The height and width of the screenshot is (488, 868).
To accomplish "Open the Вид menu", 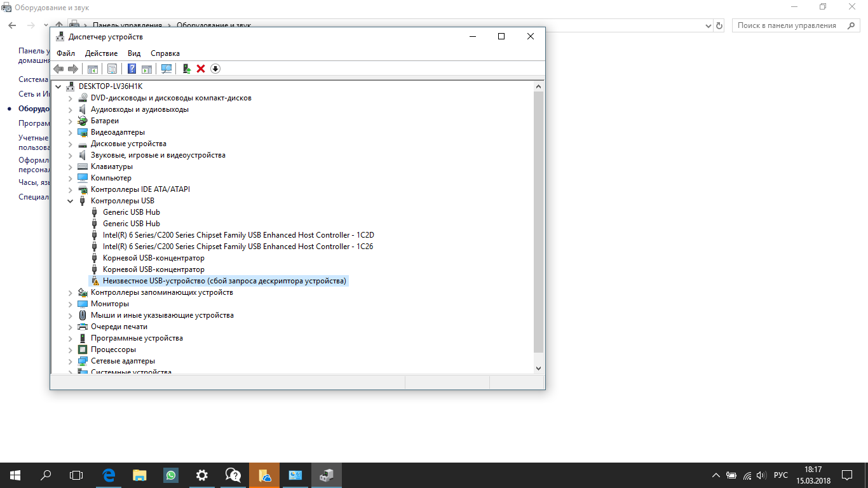I will pyautogui.click(x=134, y=53).
